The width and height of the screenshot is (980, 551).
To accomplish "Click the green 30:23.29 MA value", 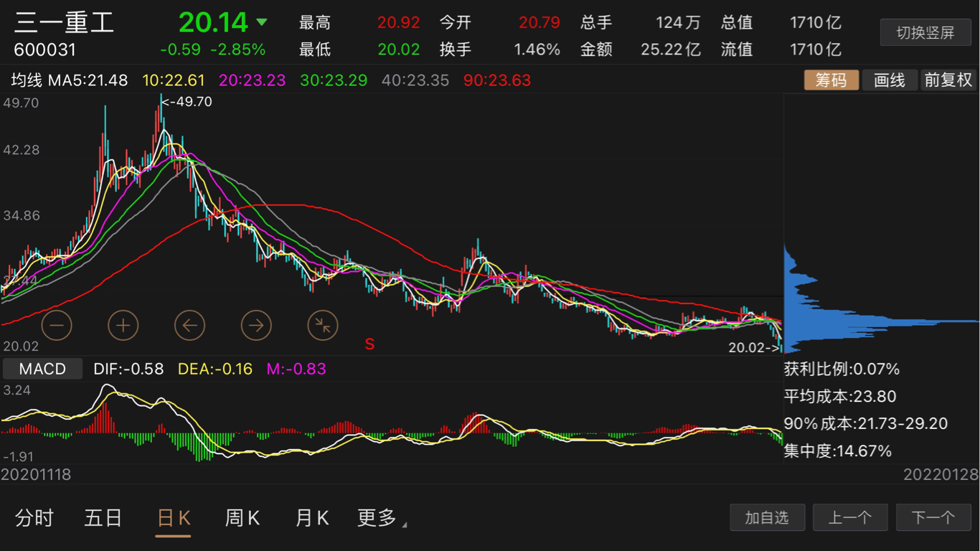I will (334, 80).
